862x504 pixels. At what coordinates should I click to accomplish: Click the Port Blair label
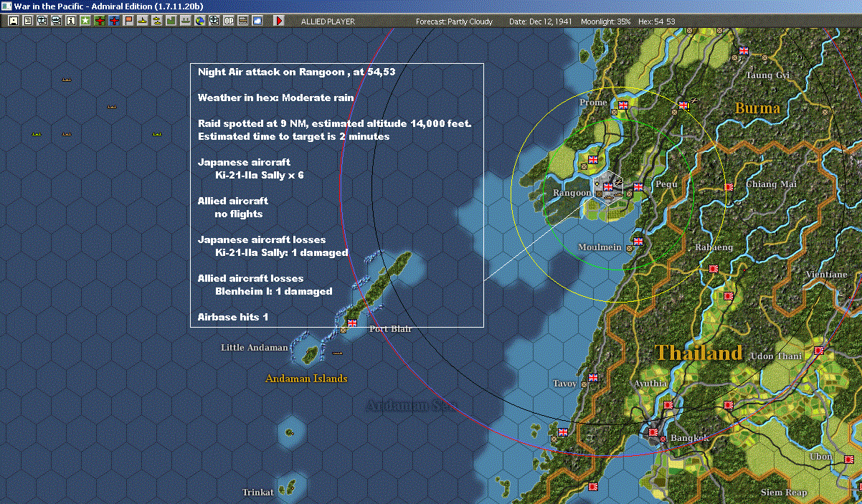tap(390, 329)
